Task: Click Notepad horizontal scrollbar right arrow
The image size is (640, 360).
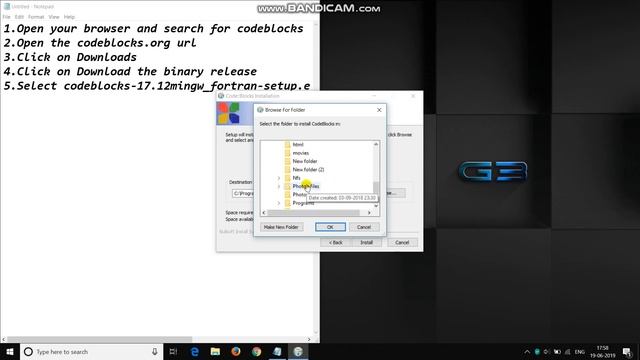Action: pos(309,339)
